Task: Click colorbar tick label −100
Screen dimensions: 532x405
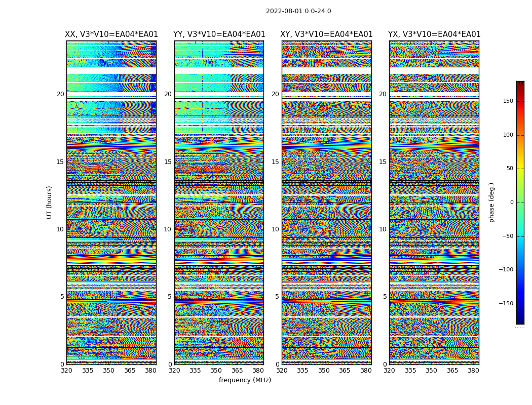Action: [x=506, y=270]
